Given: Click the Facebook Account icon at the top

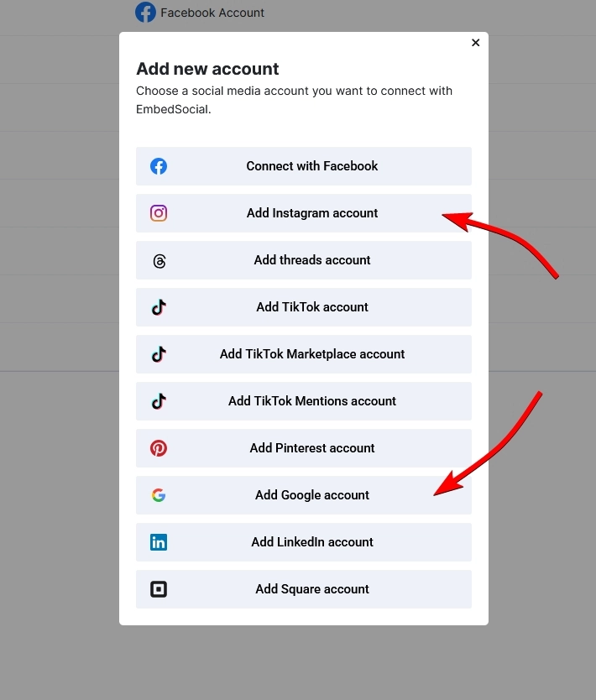Looking at the screenshot, I should point(146,13).
